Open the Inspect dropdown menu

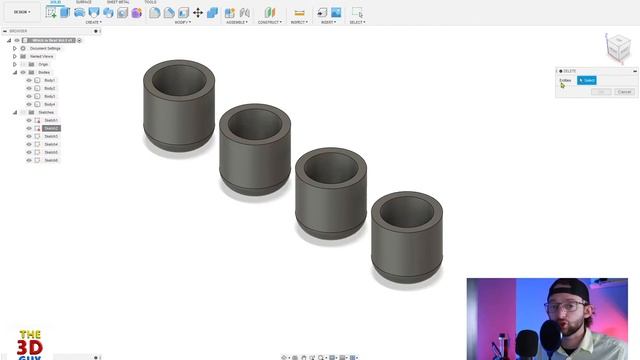(299, 22)
